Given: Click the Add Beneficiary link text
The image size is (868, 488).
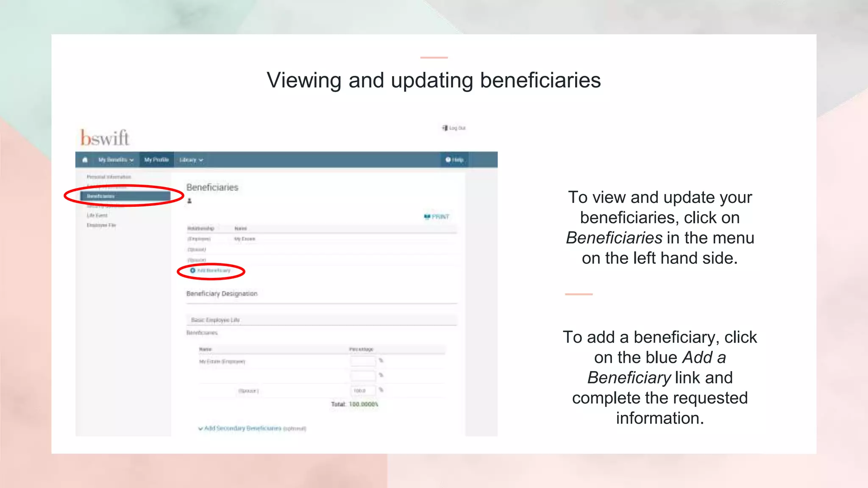Looking at the screenshot, I should [214, 270].
